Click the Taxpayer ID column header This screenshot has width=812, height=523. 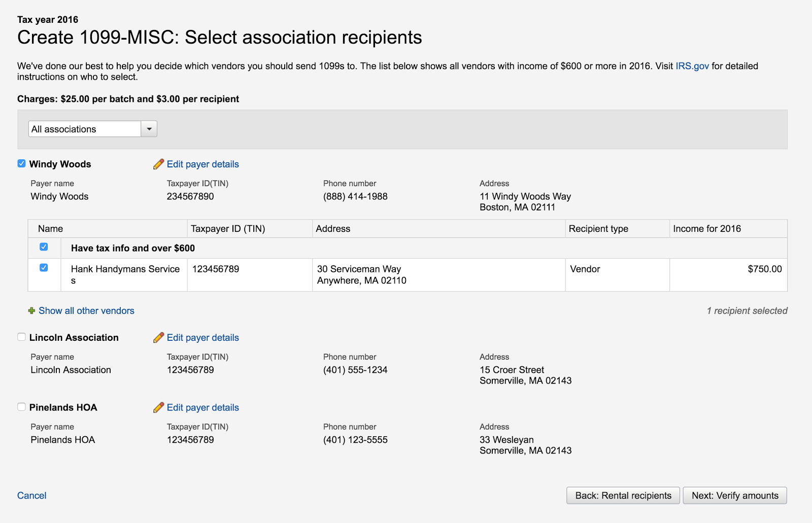pyautogui.click(x=227, y=228)
